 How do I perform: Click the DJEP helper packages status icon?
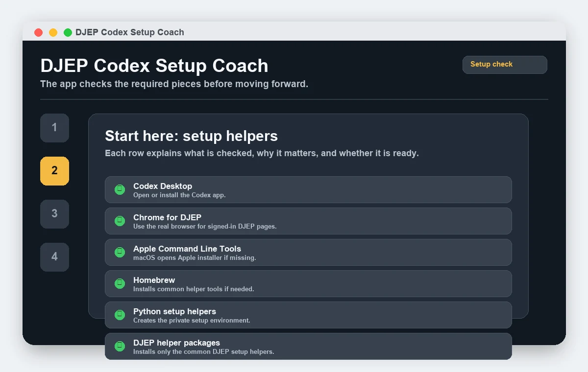120,346
